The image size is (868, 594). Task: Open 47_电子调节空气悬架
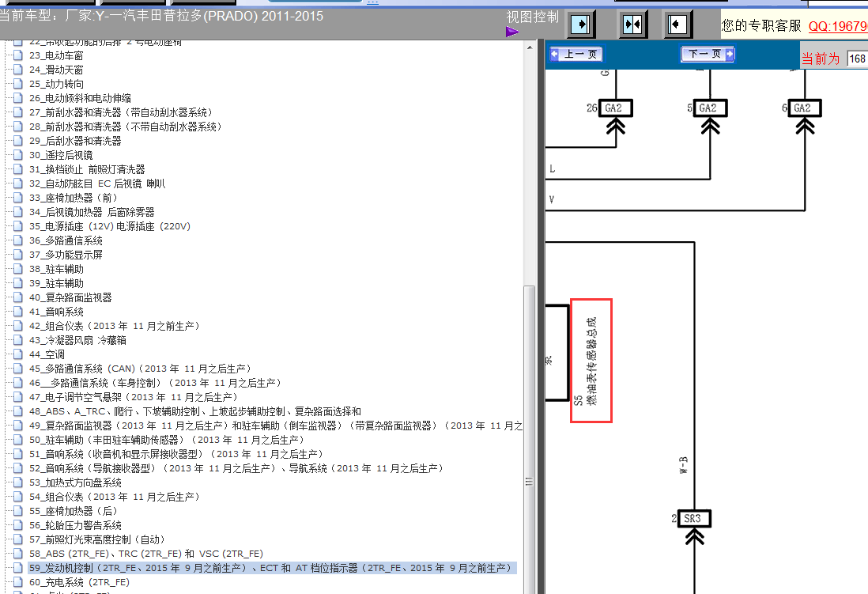(134, 397)
